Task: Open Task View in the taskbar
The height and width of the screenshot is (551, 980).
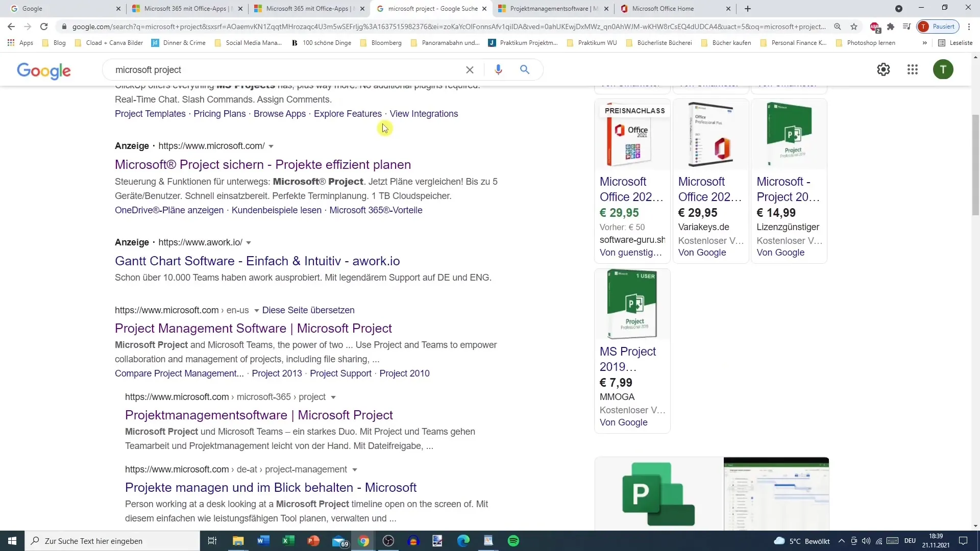Action: click(212, 541)
